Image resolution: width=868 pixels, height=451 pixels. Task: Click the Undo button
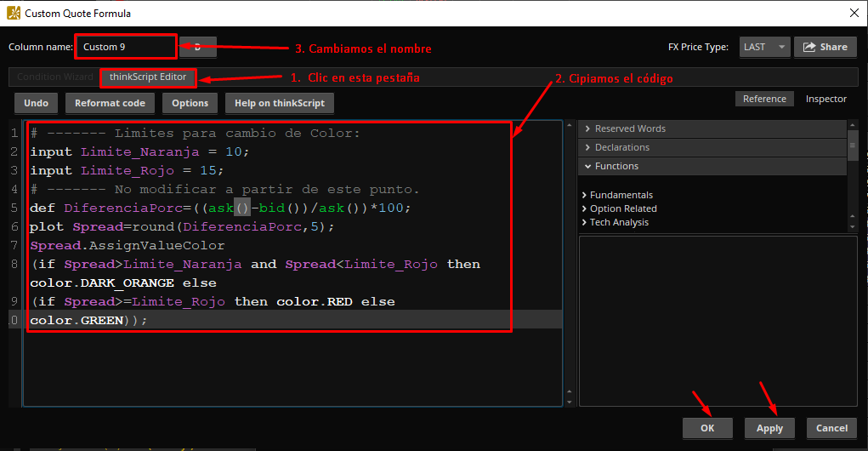point(36,103)
